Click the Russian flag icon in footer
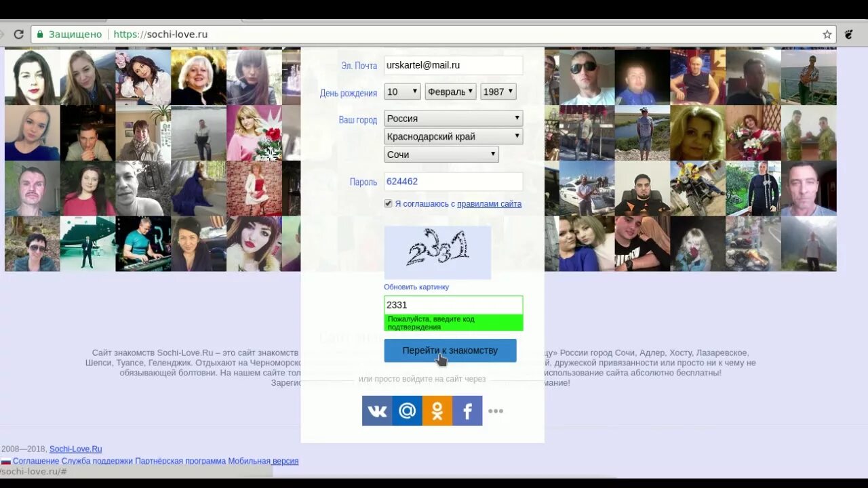 coord(5,462)
